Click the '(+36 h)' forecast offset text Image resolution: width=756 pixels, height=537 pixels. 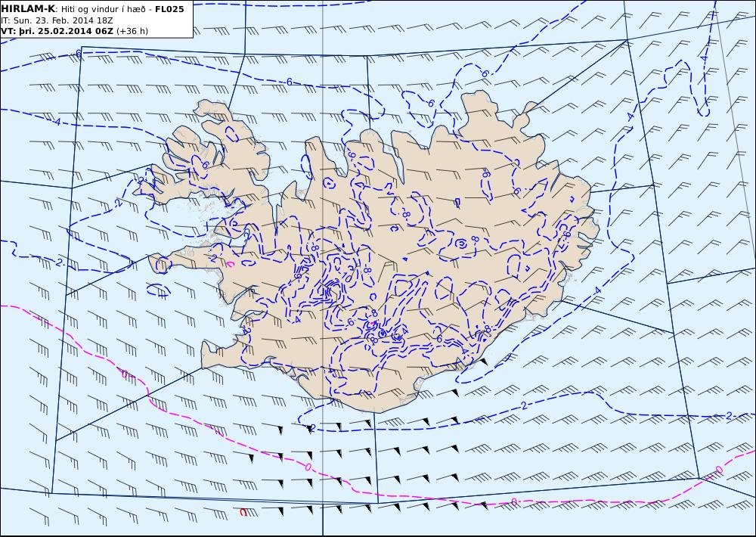point(132,31)
